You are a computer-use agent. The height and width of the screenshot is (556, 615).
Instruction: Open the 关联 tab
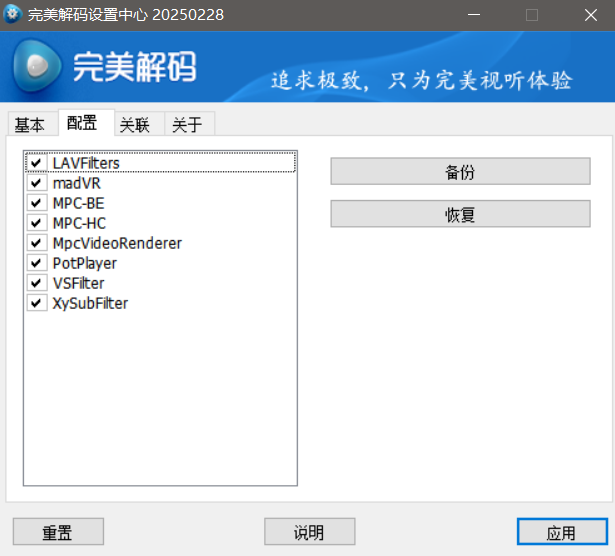coord(139,125)
